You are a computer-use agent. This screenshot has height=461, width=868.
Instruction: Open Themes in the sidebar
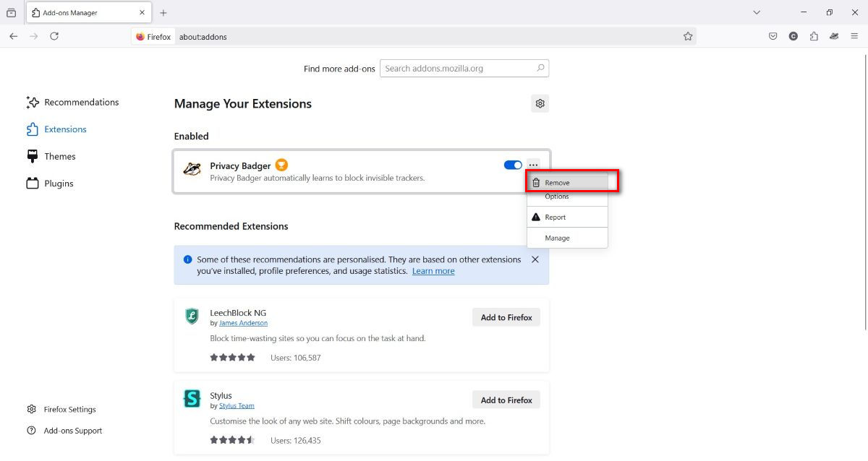[x=51, y=156]
